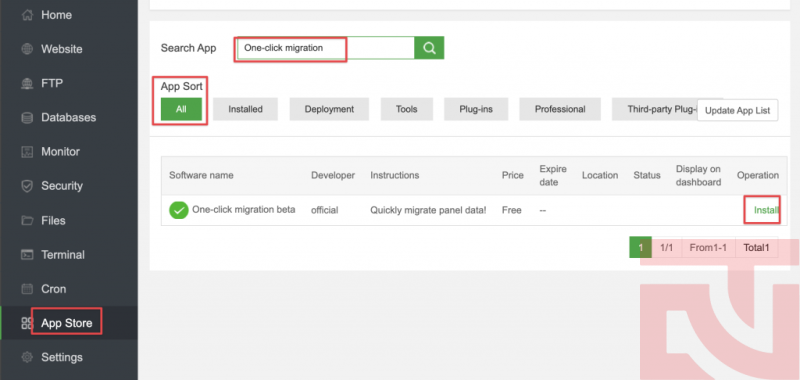Screen dimensions: 800x380
Task: Switch to the Installed app filter
Action: coord(245,109)
